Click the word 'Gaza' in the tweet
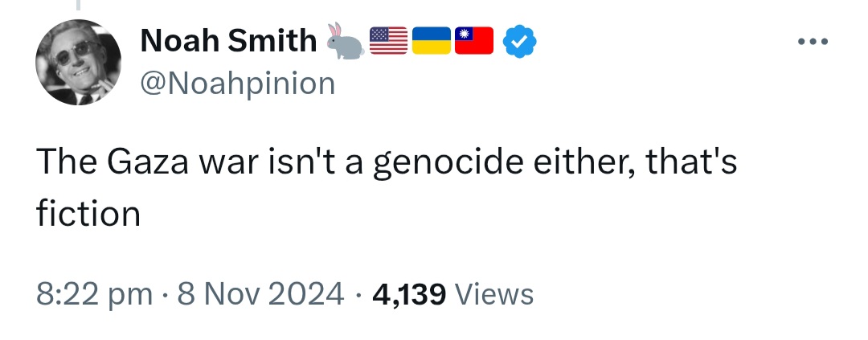868x340 pixels. 148,162
